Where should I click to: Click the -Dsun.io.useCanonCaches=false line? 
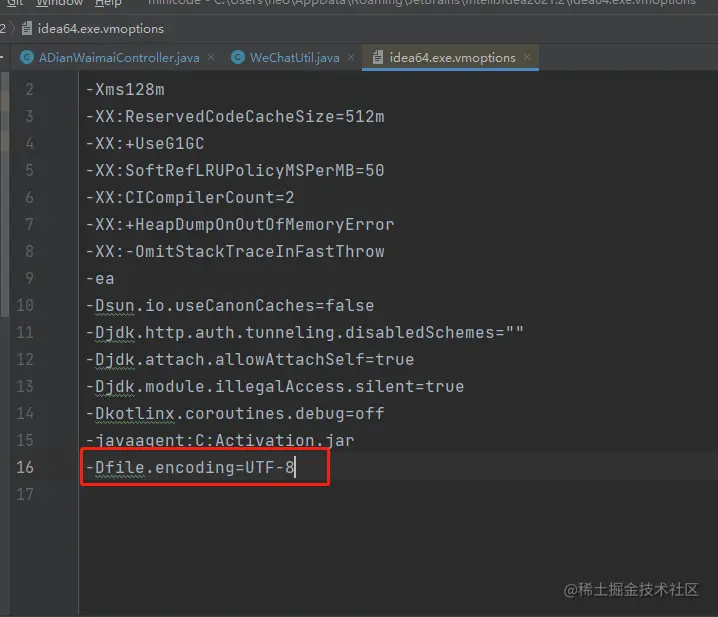(x=230, y=306)
